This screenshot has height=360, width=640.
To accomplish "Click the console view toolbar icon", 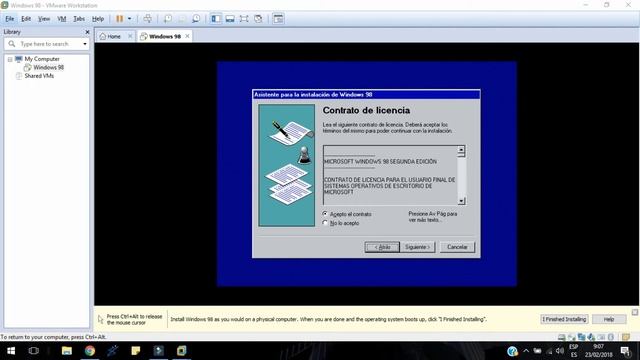I will [x=278, y=19].
